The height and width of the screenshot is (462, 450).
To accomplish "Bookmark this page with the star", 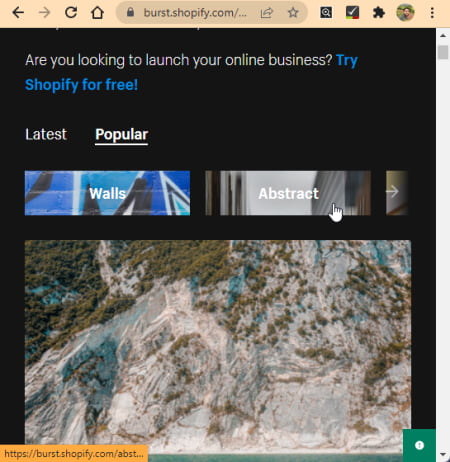I will click(293, 13).
